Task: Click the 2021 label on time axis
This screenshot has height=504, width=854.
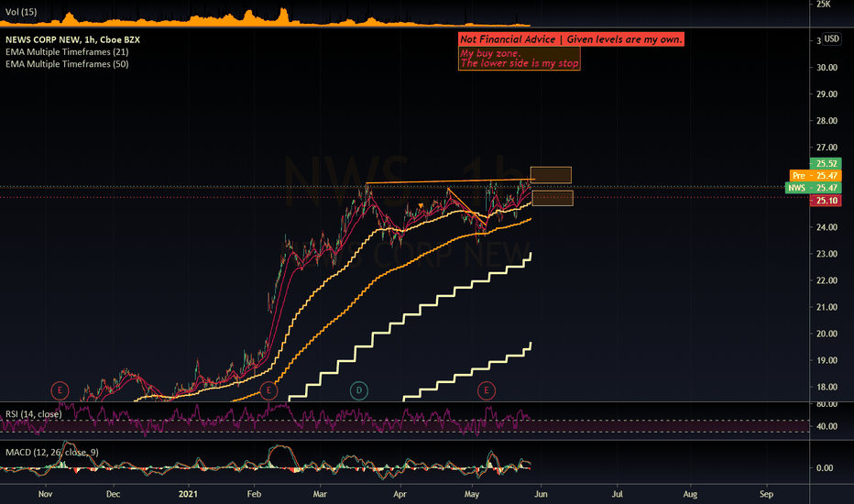Action: pos(188,494)
